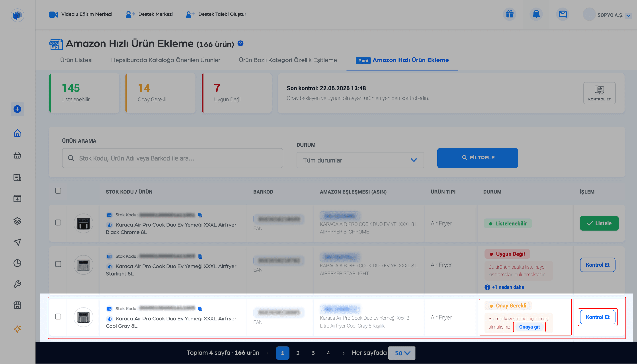Click the KONTROL ET recheck button
The height and width of the screenshot is (364, 637).
pyautogui.click(x=599, y=93)
